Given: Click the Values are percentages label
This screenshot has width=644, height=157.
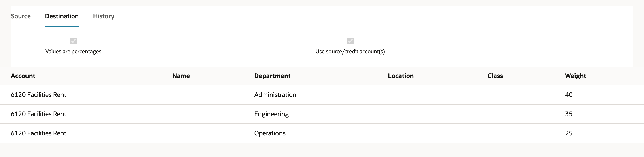Looking at the screenshot, I should 73,52.
